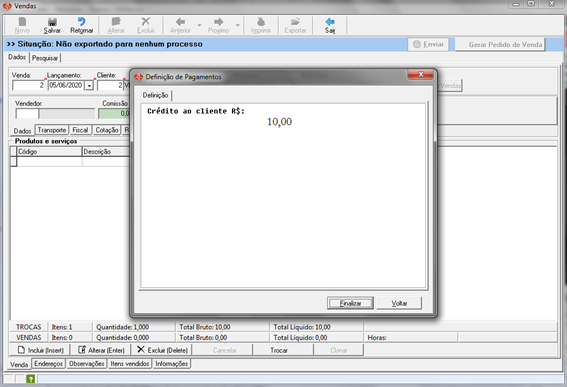This screenshot has height=387, width=567.
Task: Click the Alterar toolbar icon
Action: (x=116, y=22)
